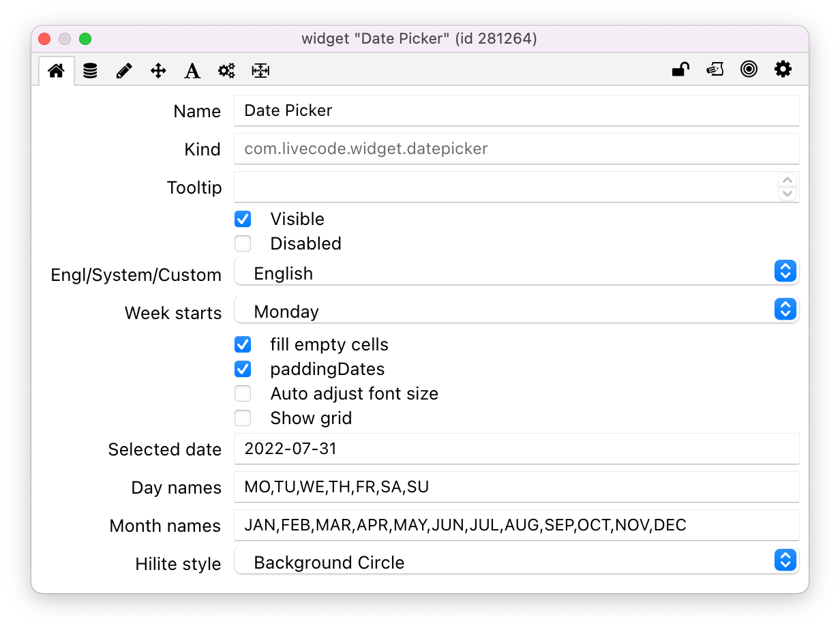This screenshot has width=840, height=630.
Task: Click the Selected date field
Action: [x=515, y=449]
